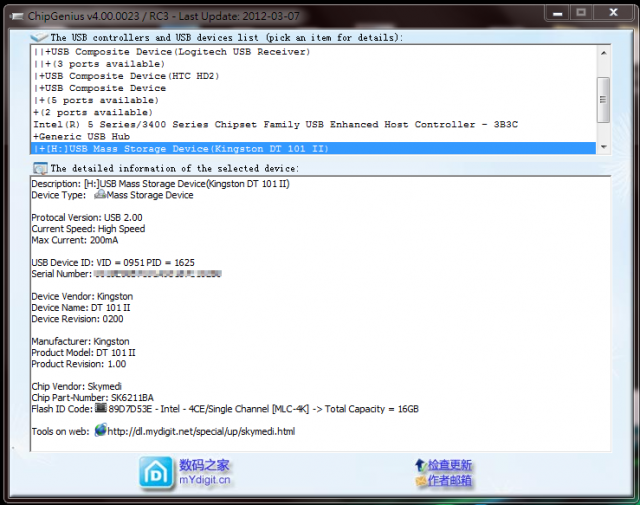Close the ChipGenius window

click(613, 13)
